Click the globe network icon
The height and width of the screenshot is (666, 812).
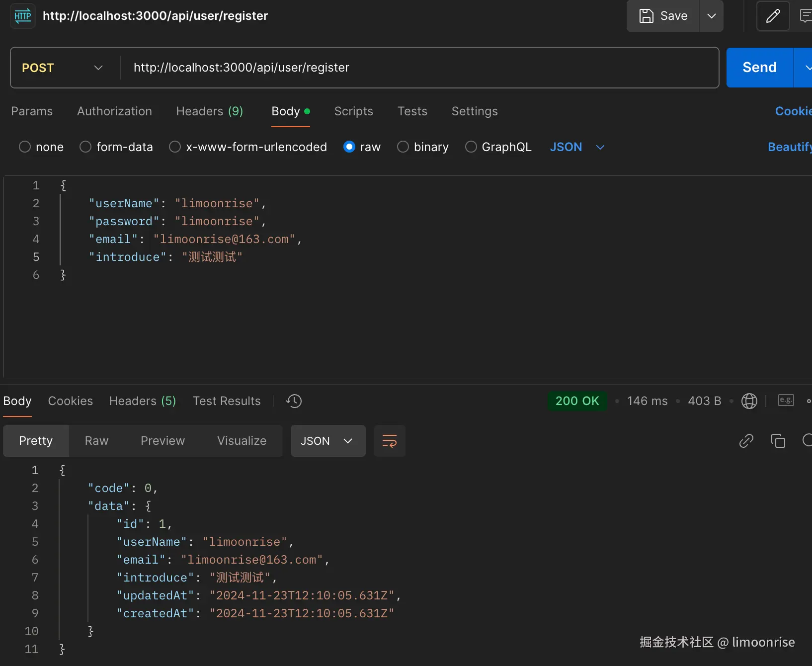click(x=749, y=401)
